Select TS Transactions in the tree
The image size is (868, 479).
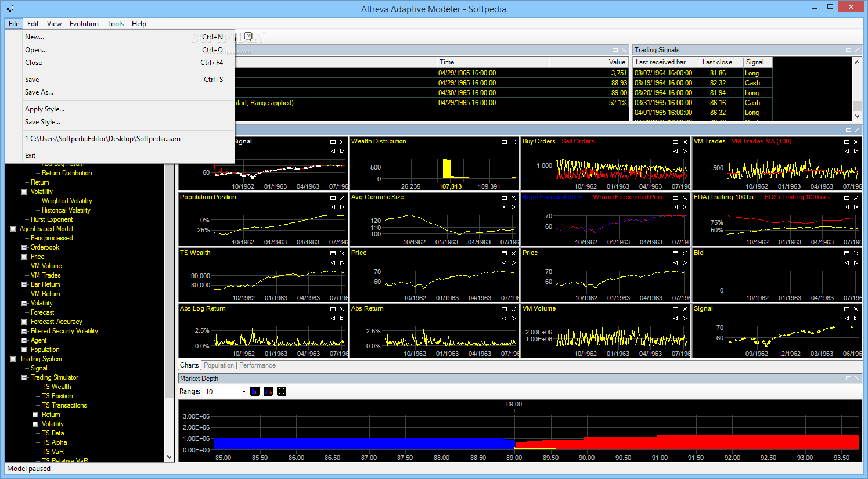click(64, 405)
